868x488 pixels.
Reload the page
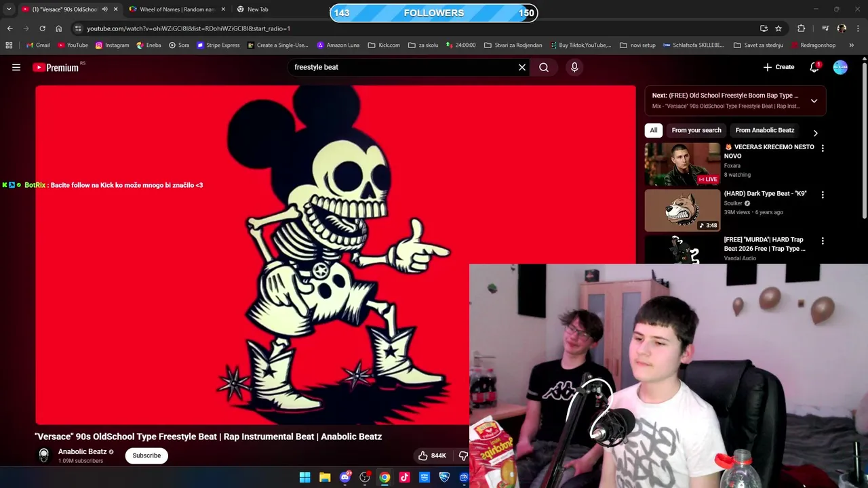click(x=42, y=28)
